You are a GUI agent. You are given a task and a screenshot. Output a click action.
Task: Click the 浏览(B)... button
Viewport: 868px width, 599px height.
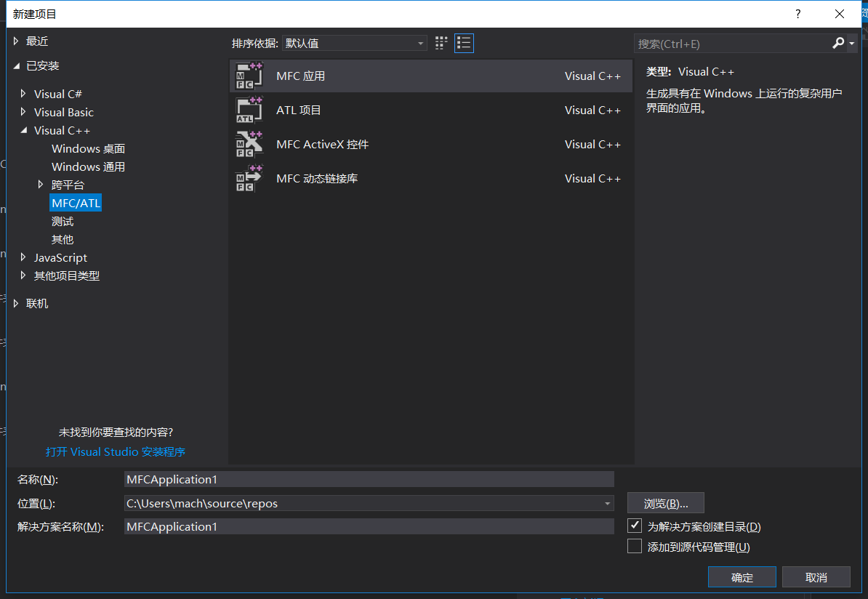point(665,503)
